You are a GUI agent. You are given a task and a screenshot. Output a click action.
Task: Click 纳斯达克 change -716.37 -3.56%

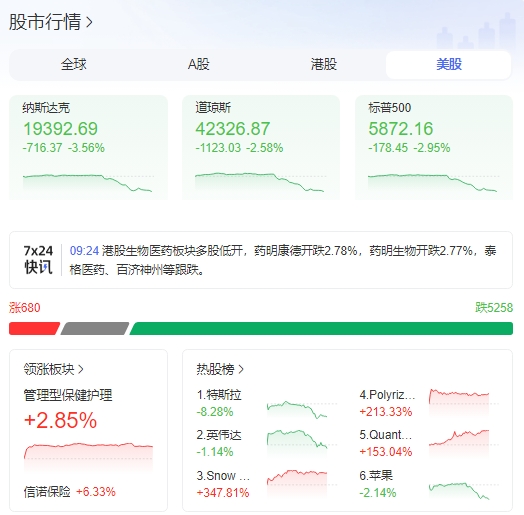tap(64, 148)
